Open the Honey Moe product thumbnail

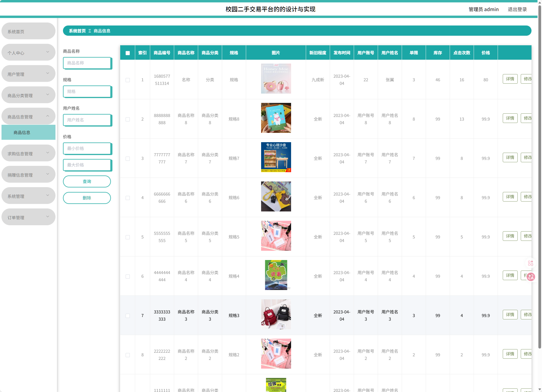[x=276, y=79]
